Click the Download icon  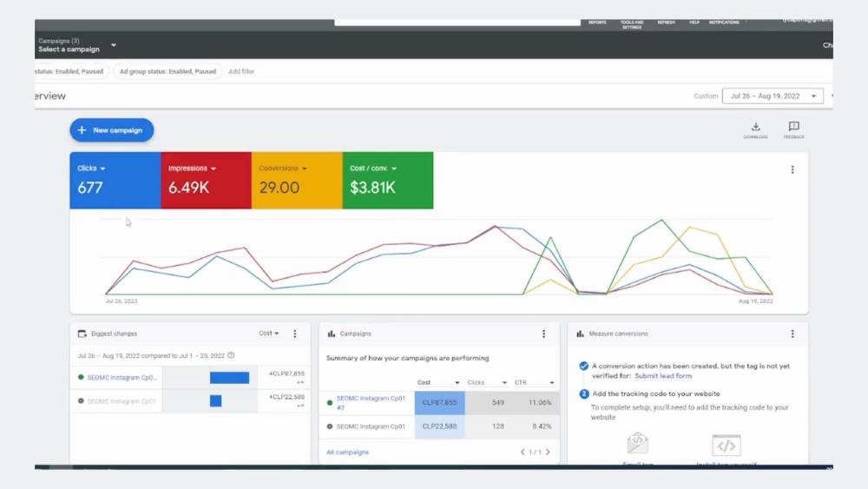tap(755, 127)
